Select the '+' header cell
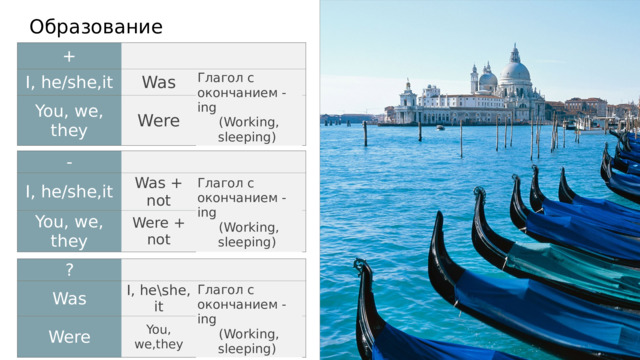The image size is (640, 360). click(x=69, y=56)
